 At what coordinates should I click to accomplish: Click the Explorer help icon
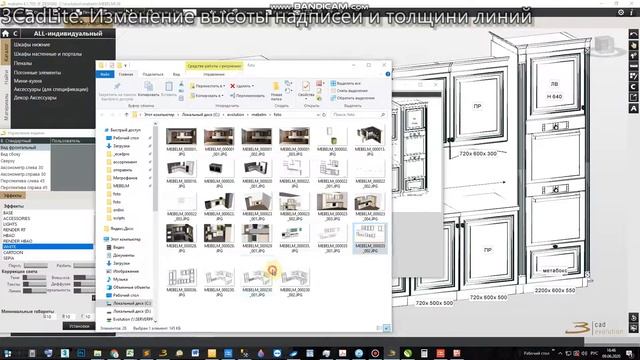pyautogui.click(x=387, y=74)
